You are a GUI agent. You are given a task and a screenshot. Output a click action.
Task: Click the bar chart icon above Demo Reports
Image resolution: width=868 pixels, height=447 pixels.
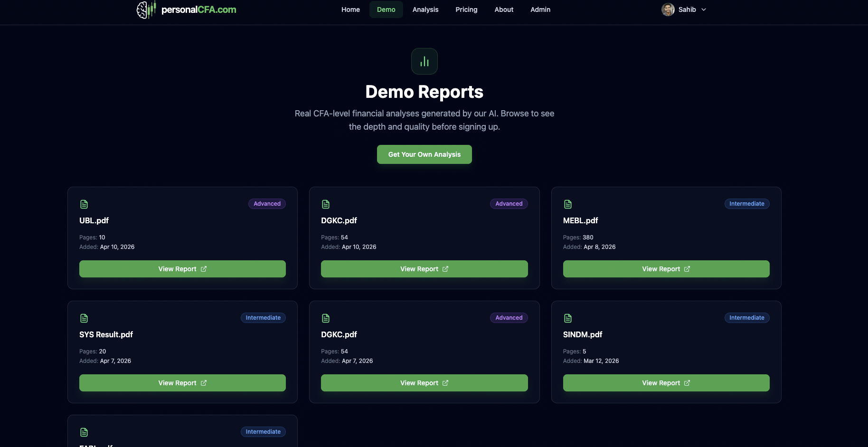click(x=425, y=61)
